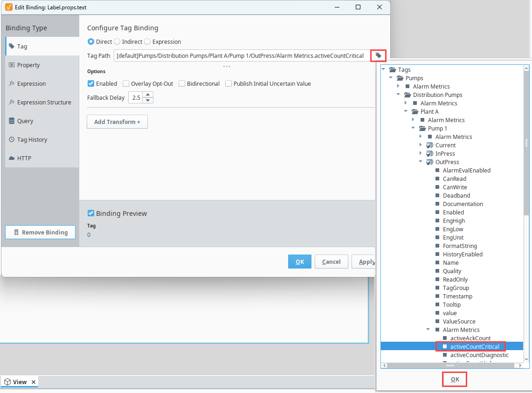Click the Tag History clock icon
The height and width of the screenshot is (393, 532).
[x=12, y=139]
